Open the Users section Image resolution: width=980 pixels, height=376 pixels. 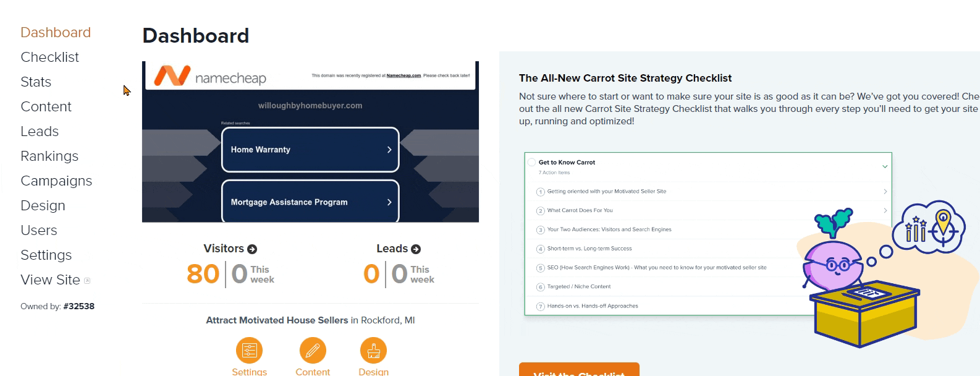(39, 230)
